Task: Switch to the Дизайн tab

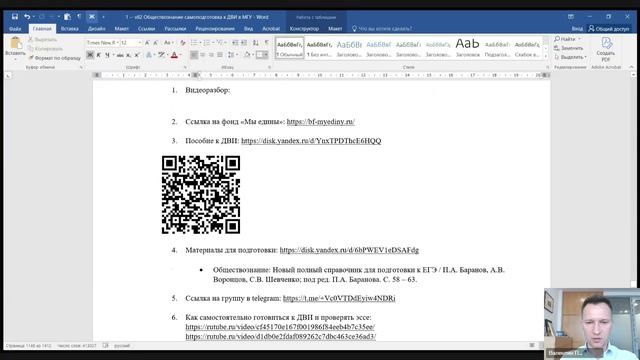Action: (x=96, y=29)
